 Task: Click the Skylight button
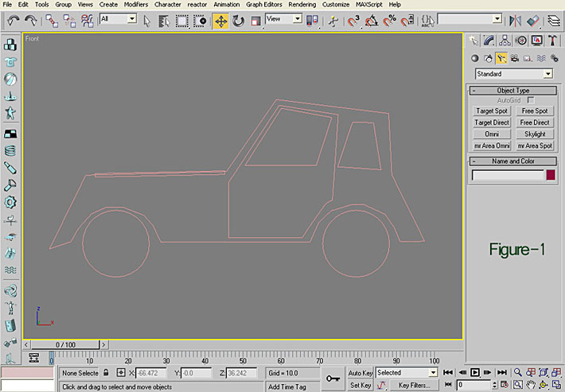pyautogui.click(x=535, y=134)
